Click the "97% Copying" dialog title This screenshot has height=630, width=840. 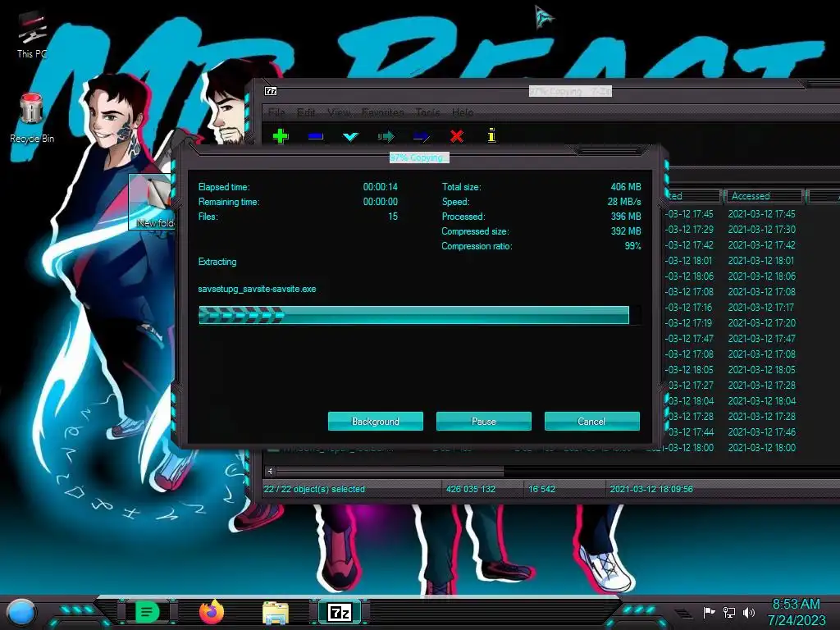419,157
